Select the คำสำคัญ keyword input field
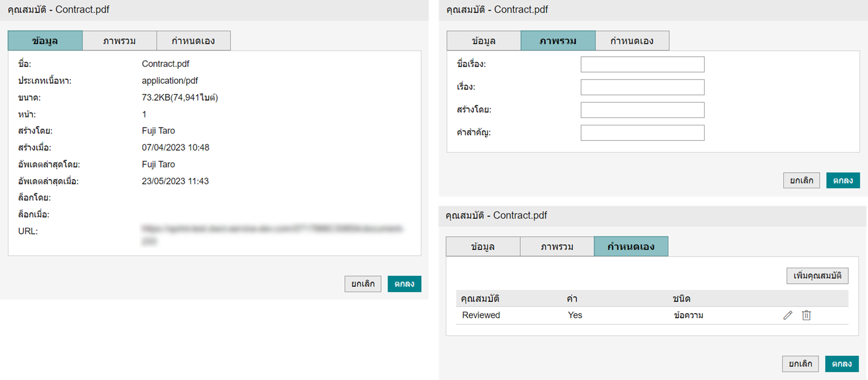 (x=642, y=133)
